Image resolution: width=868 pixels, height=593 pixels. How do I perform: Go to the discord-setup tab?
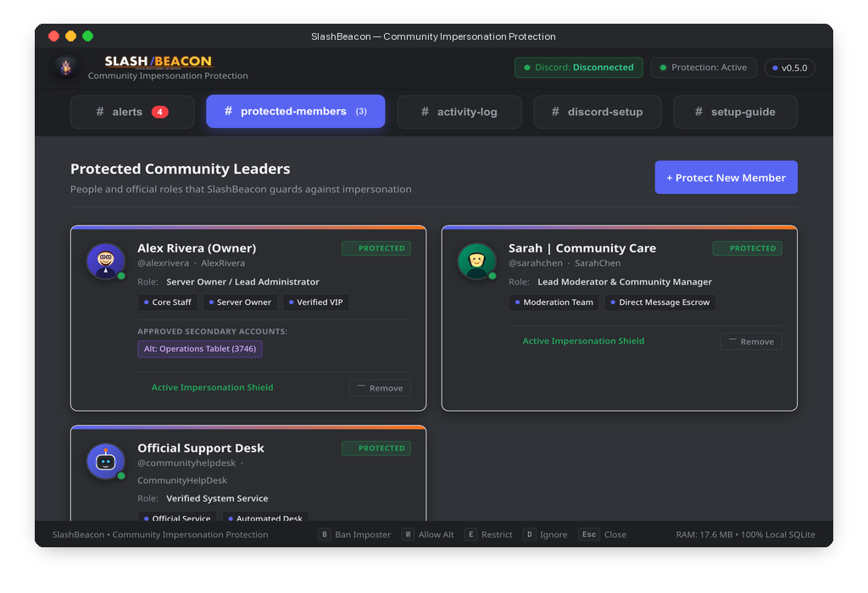pyautogui.click(x=598, y=112)
